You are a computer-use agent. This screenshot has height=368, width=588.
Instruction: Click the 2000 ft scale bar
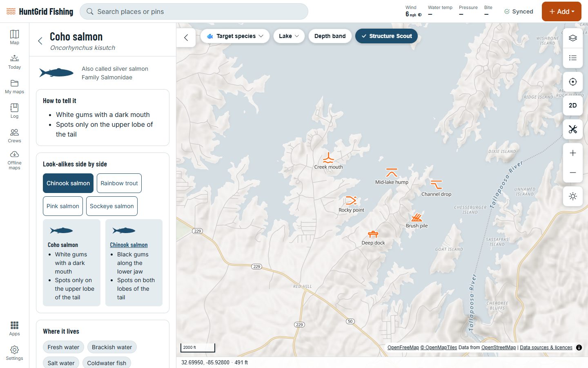coord(198,348)
